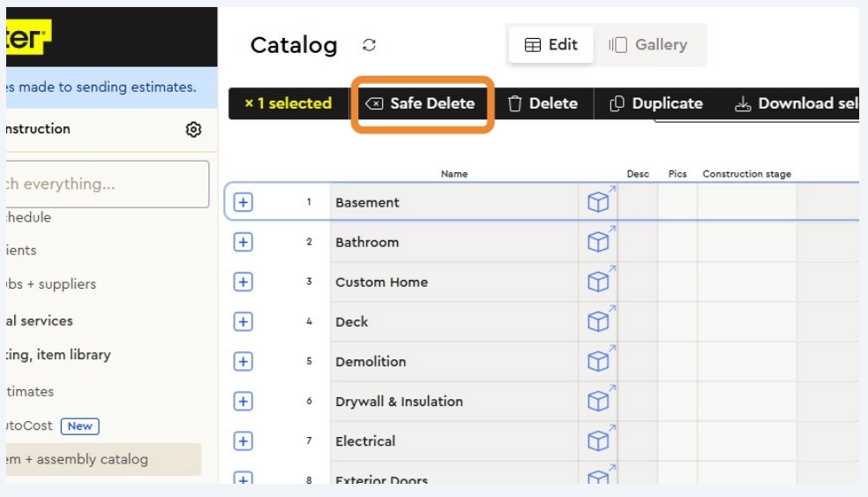Duplicate the selected catalog item
Screen dimensions: 868x497
[656, 103]
